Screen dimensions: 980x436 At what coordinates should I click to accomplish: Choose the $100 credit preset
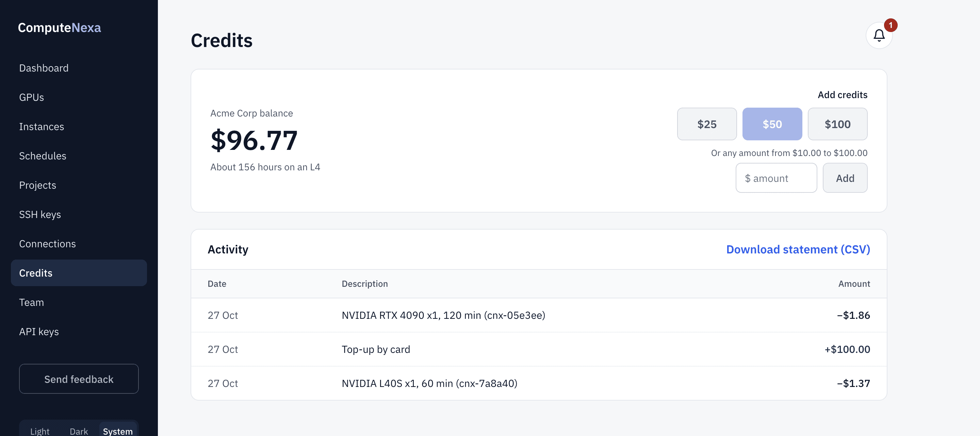pyautogui.click(x=838, y=124)
